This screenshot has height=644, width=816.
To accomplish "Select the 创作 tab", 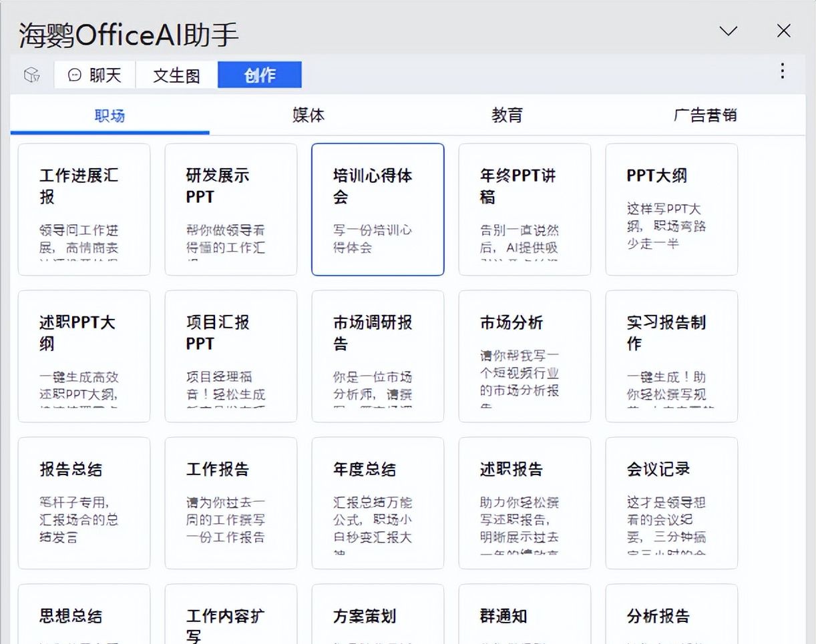I will [x=260, y=75].
